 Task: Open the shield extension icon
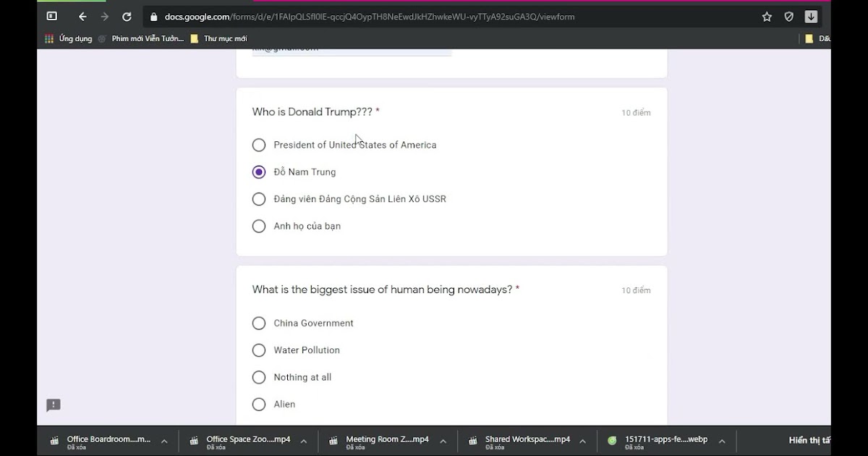pos(789,17)
